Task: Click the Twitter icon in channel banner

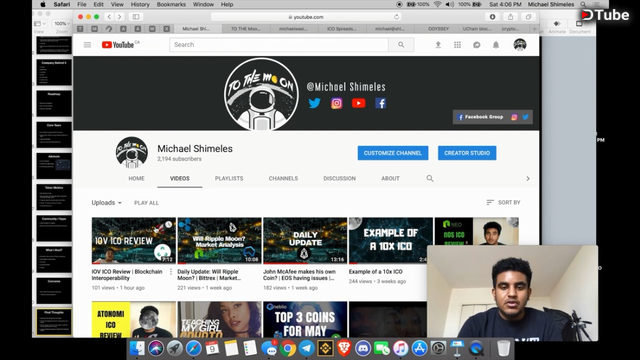Action: (x=314, y=103)
